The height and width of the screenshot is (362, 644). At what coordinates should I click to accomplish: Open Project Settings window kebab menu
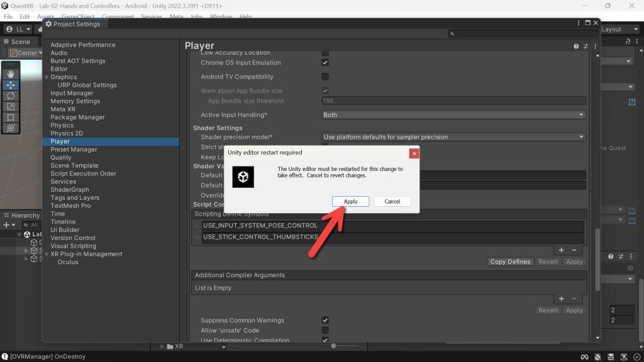coord(579,23)
